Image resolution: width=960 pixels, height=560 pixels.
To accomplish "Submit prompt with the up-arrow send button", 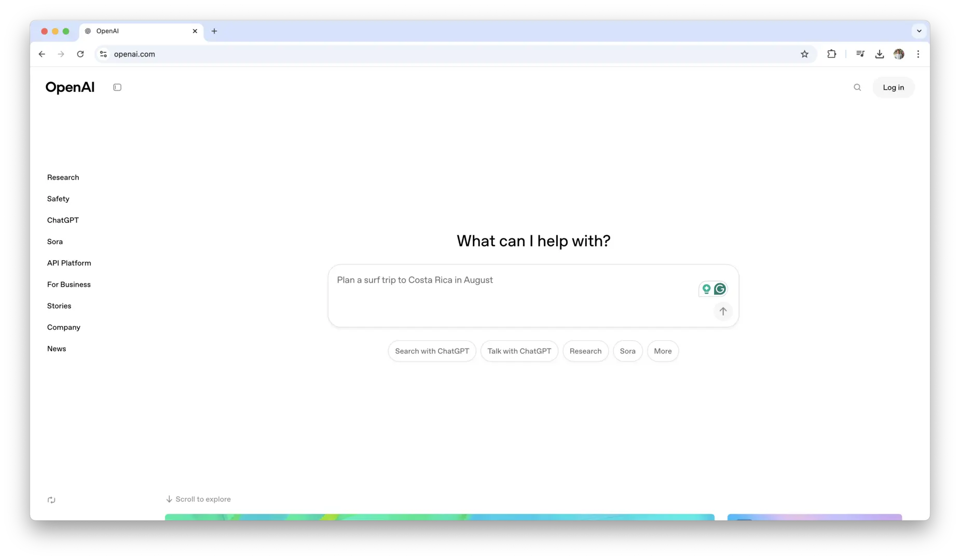I will 723,311.
